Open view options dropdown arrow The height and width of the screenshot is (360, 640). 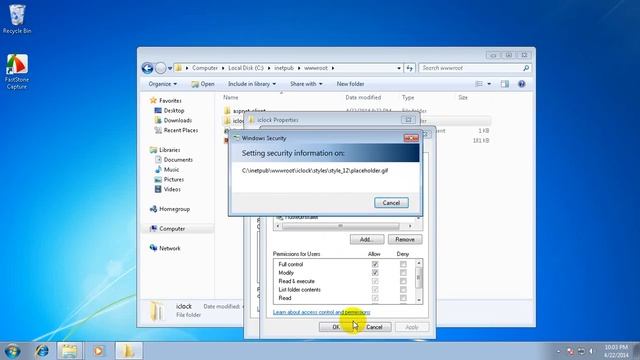489,84
